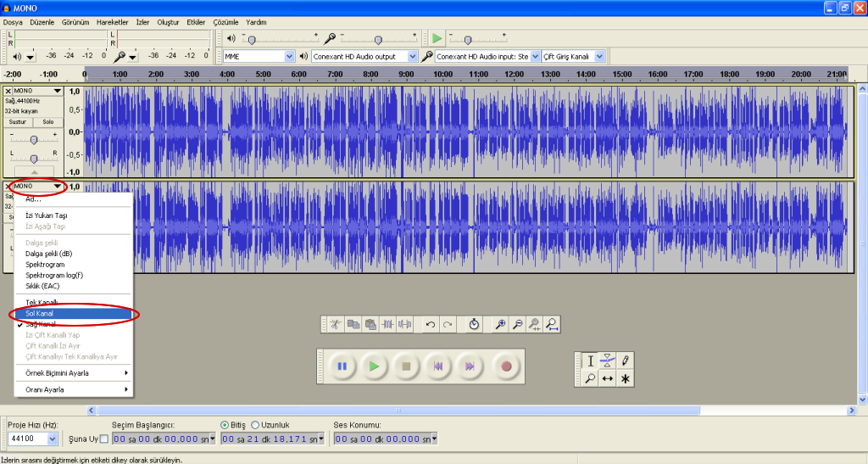Click the Seçim Başlangıcı time field

tap(164, 439)
